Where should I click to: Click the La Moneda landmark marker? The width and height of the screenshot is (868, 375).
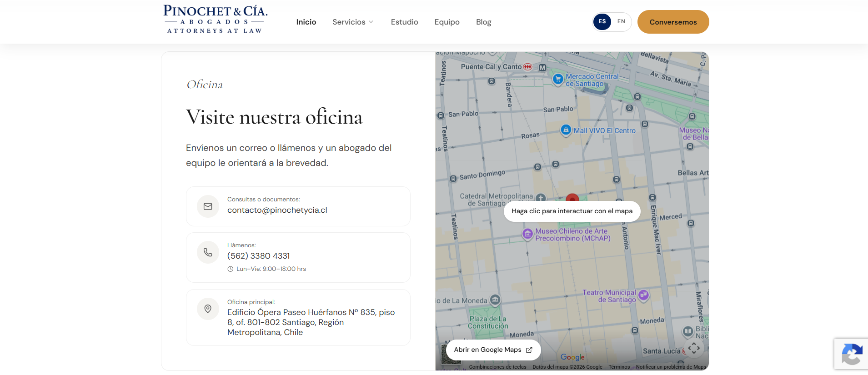pos(495,300)
